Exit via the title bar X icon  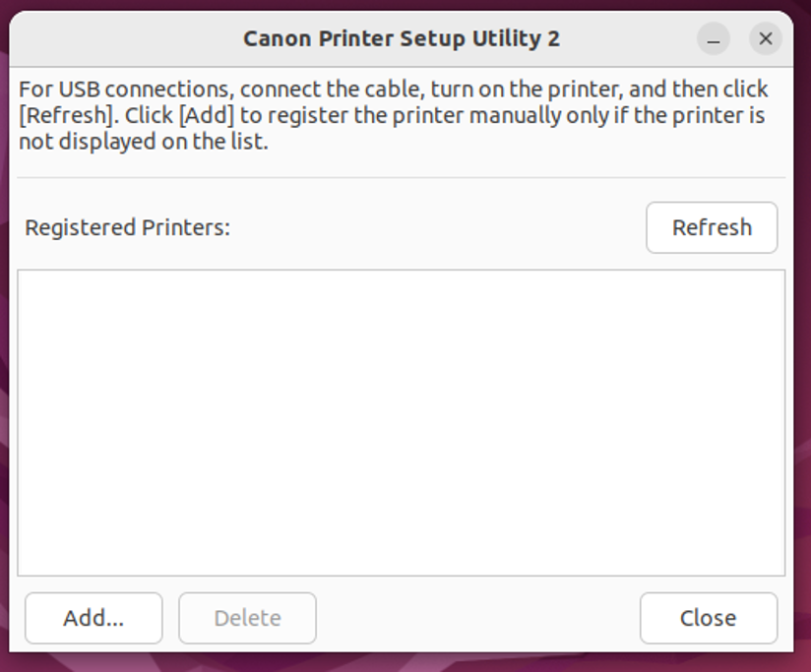tap(765, 39)
